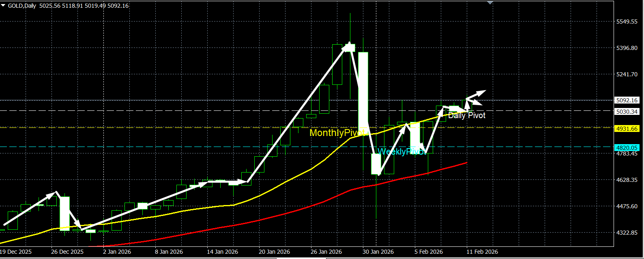644x259 pixels.
Task: Click the GOLD,Daily symbol title
Action: point(22,6)
